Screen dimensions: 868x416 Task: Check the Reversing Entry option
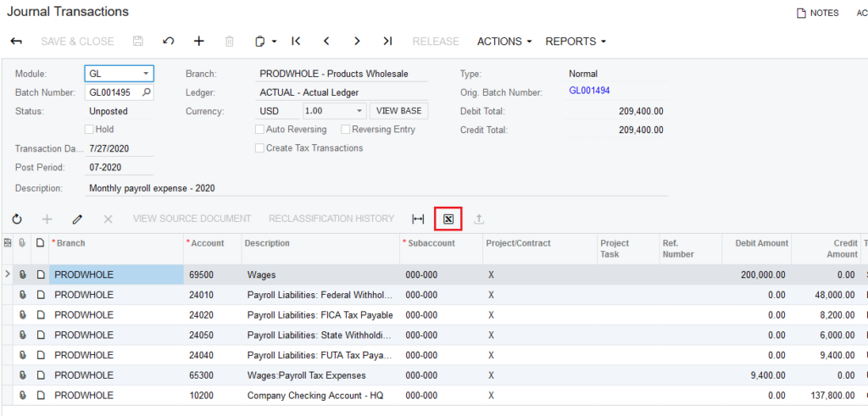[x=346, y=130]
